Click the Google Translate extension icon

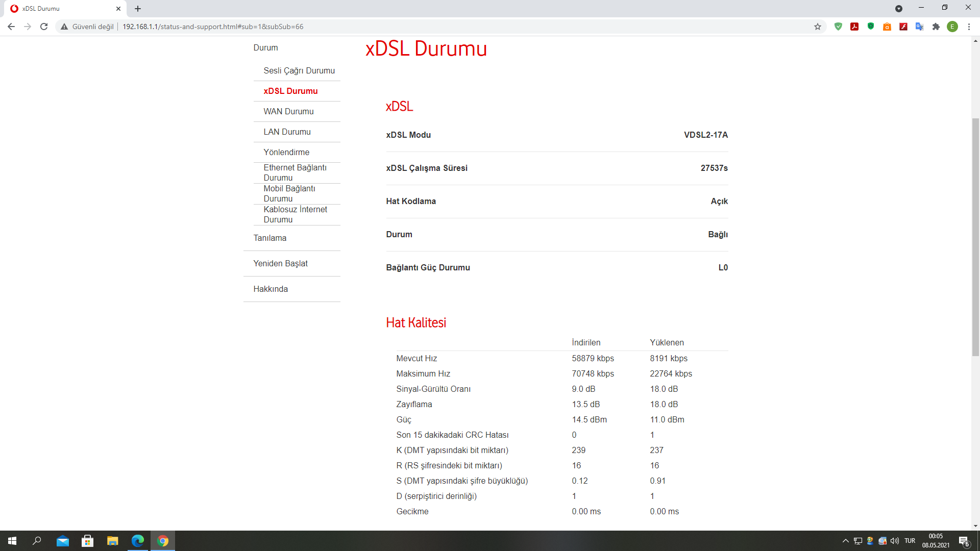click(x=920, y=27)
